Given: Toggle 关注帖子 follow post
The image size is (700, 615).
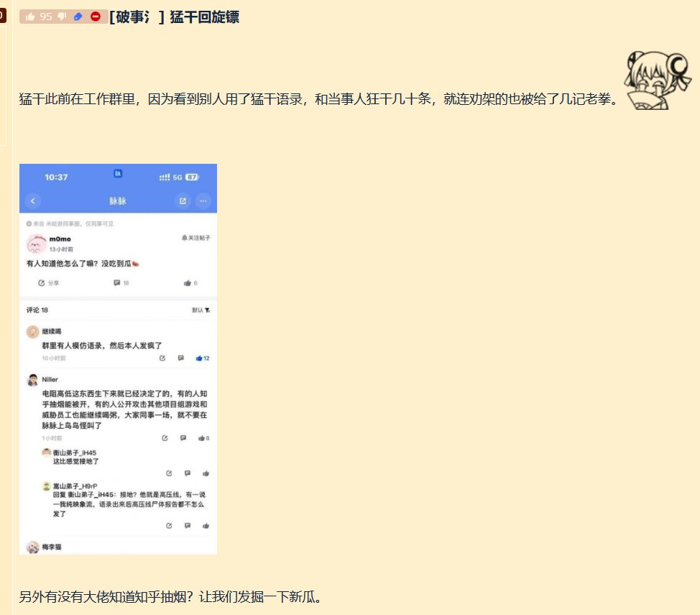Looking at the screenshot, I should [195, 237].
